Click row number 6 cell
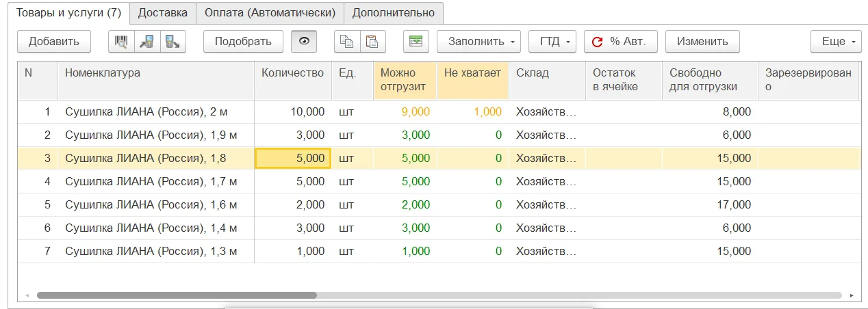The width and height of the screenshot is (868, 309). [38, 228]
